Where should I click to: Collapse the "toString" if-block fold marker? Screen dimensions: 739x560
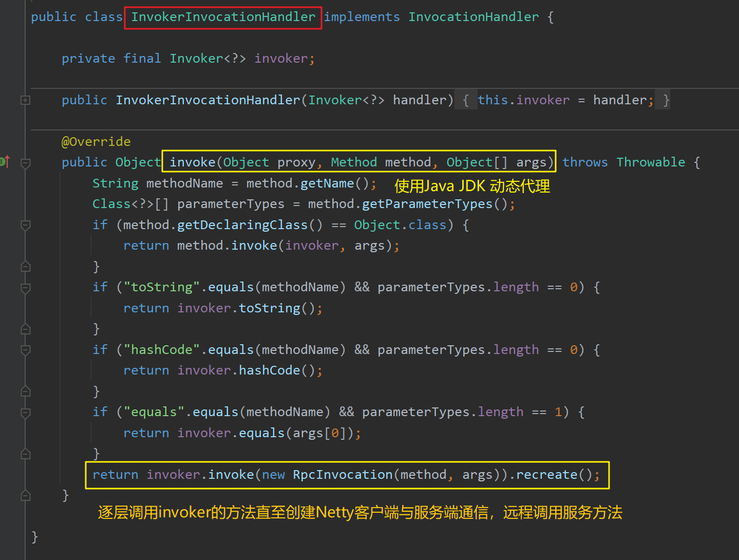25,288
